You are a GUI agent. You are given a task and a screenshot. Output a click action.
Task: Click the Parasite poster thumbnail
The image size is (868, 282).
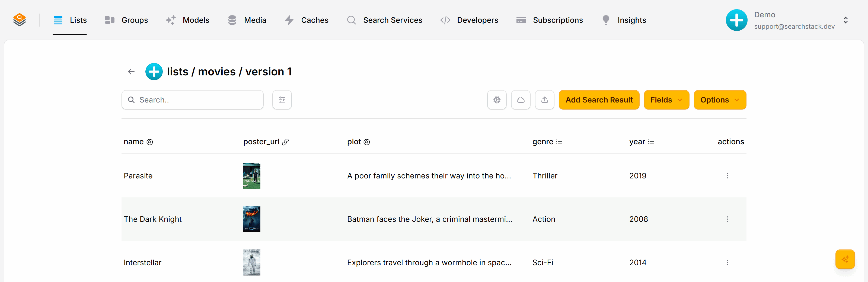point(251,175)
